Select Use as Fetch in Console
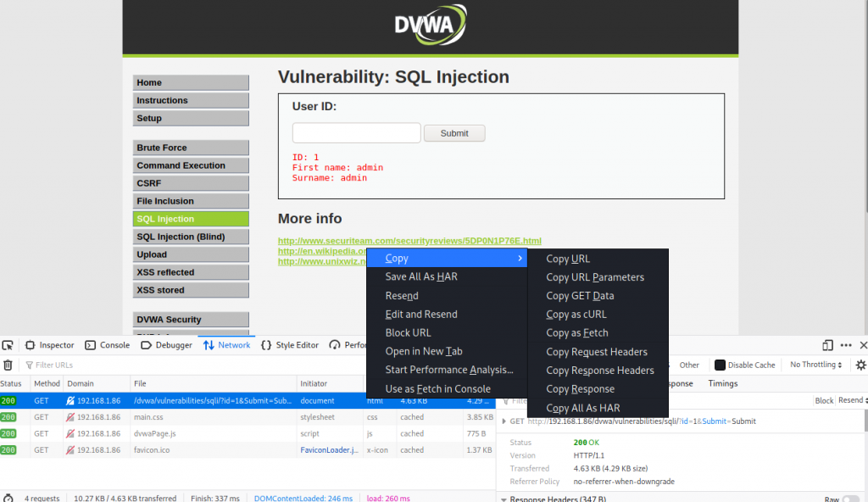 pyautogui.click(x=447, y=389)
